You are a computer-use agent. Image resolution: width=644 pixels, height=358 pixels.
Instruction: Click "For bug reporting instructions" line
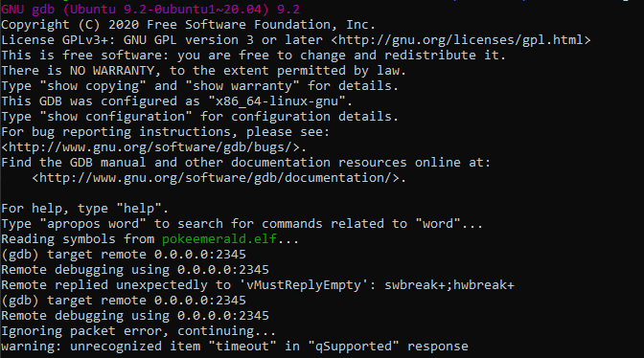point(165,132)
